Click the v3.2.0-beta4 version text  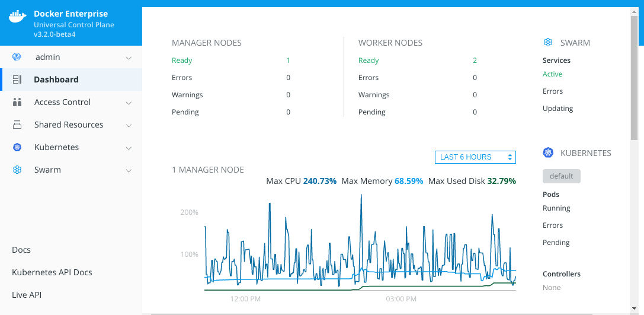click(55, 34)
